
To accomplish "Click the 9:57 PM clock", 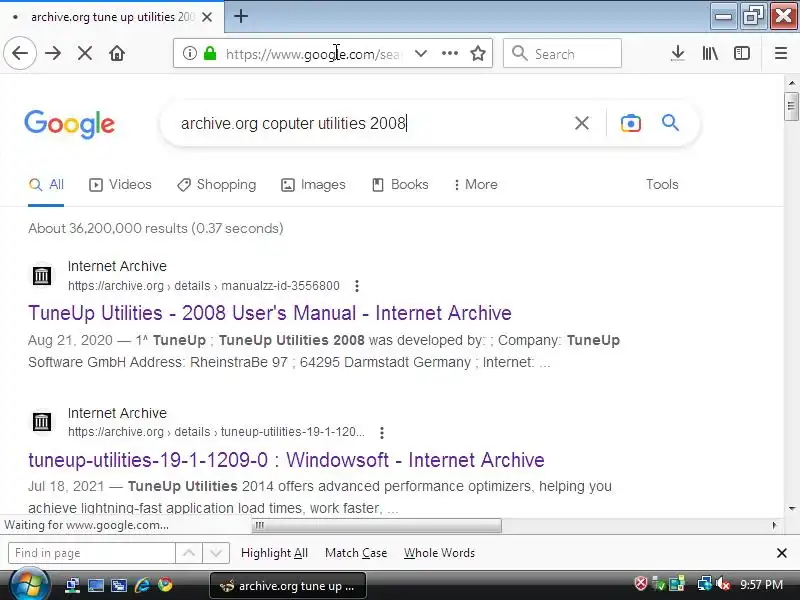I will click(761, 584).
